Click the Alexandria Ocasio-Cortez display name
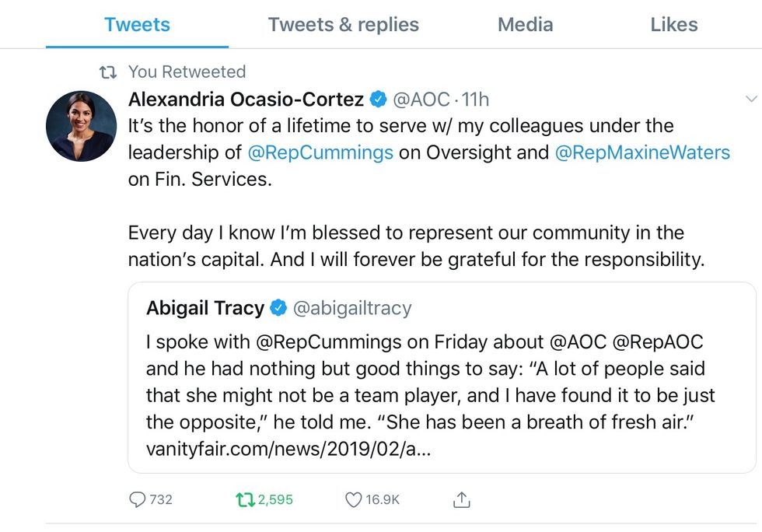 [x=246, y=100]
